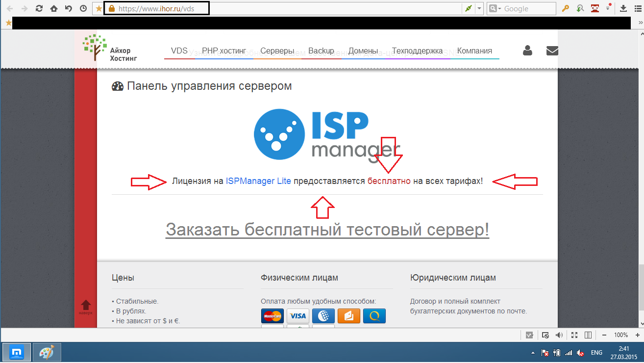Screen dimensions: 644x363
Task: Click the zoom out minus button
Action: tap(604, 335)
